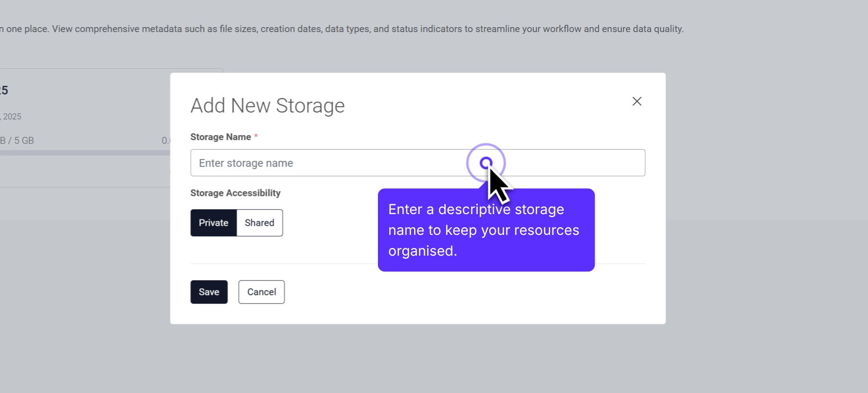
Task: Cancel adding new storage
Action: (x=261, y=292)
